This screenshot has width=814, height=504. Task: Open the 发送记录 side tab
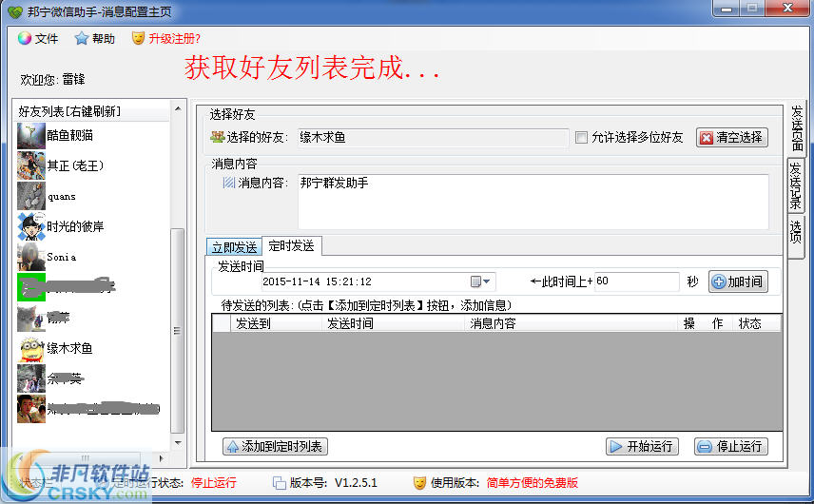pos(795,185)
